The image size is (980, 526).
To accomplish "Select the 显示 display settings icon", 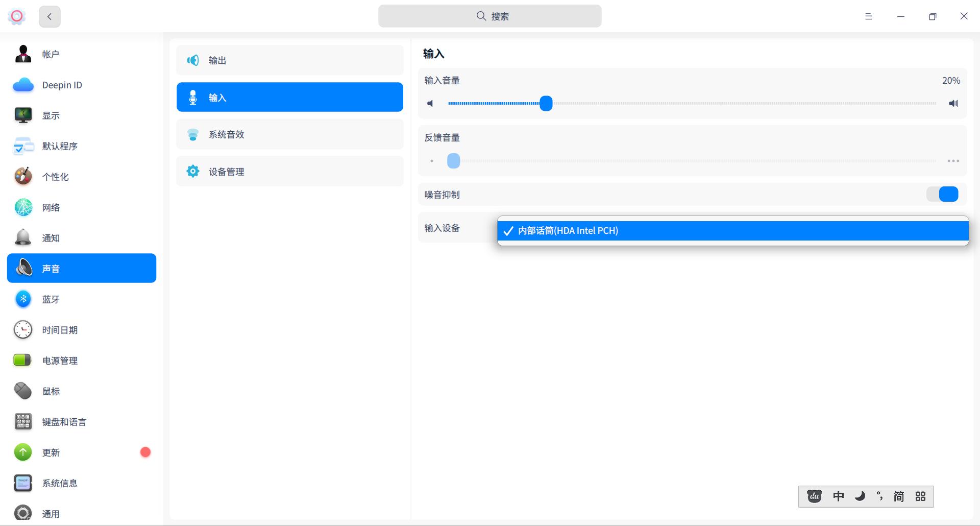I will 23,115.
